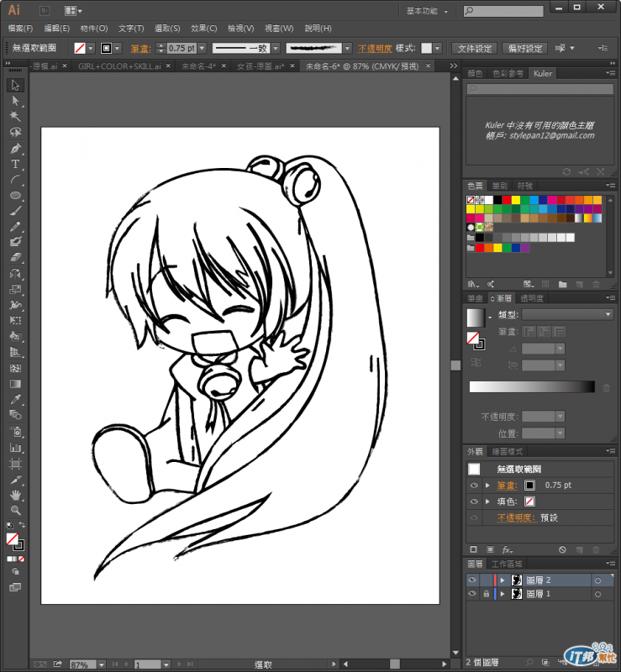Open stroke weight 0.75 pt dropdown

click(x=202, y=48)
